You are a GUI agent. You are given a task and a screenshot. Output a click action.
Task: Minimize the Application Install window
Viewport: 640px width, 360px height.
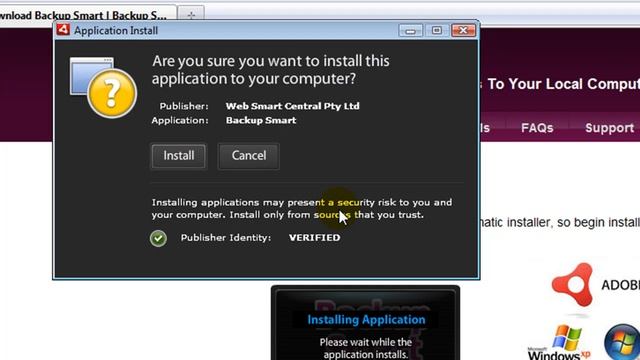coord(411,31)
